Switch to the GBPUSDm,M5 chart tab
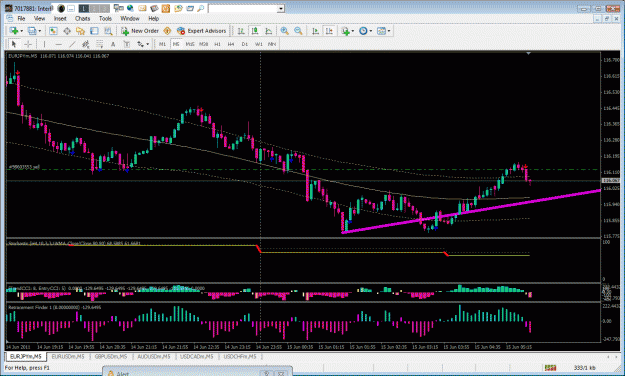Viewport: 625px width, 376px height. click(x=111, y=356)
